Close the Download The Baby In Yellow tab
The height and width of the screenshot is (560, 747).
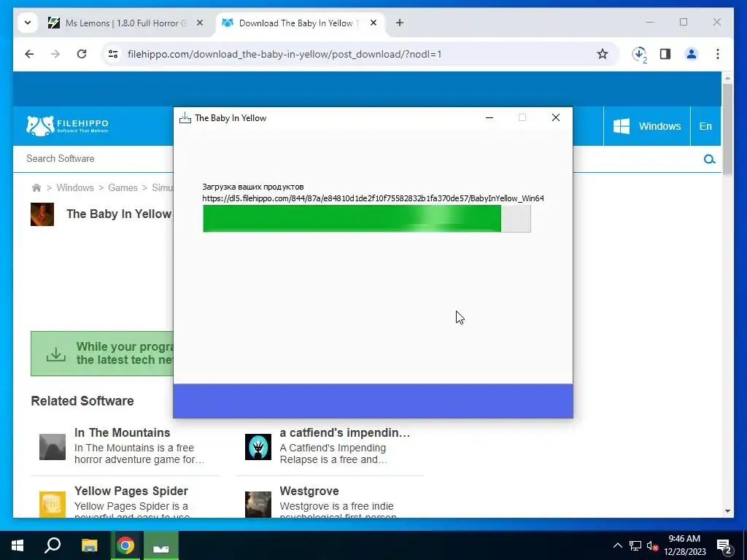tap(373, 23)
